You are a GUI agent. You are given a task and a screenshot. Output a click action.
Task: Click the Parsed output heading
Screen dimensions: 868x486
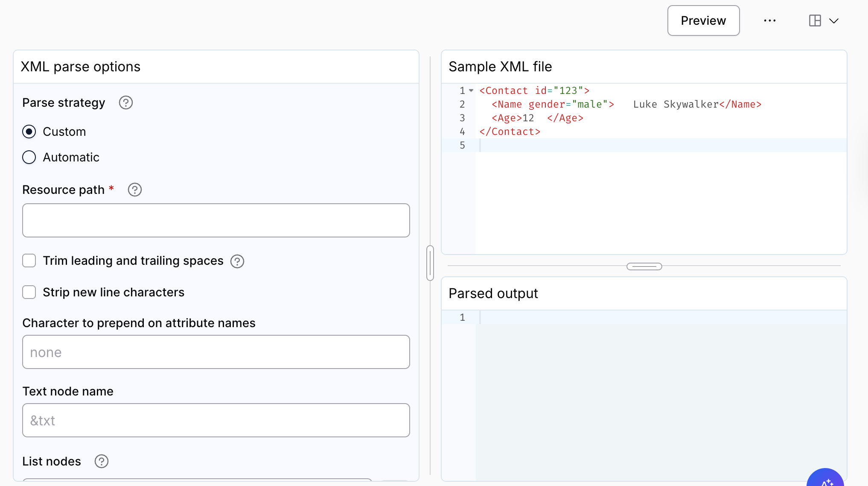point(493,293)
